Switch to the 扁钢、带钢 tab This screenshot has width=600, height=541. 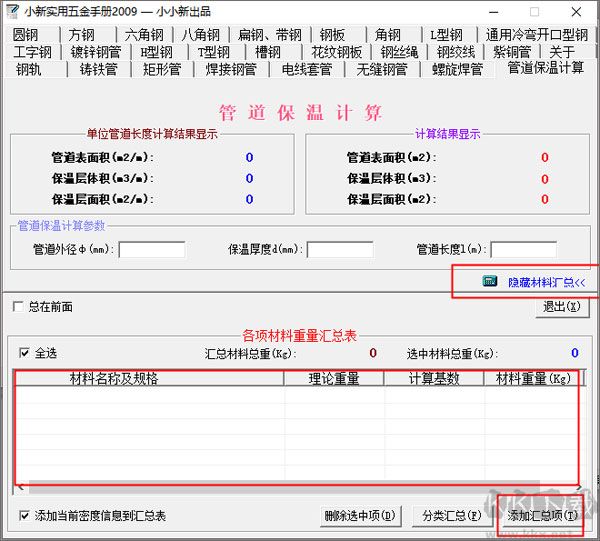[270, 35]
